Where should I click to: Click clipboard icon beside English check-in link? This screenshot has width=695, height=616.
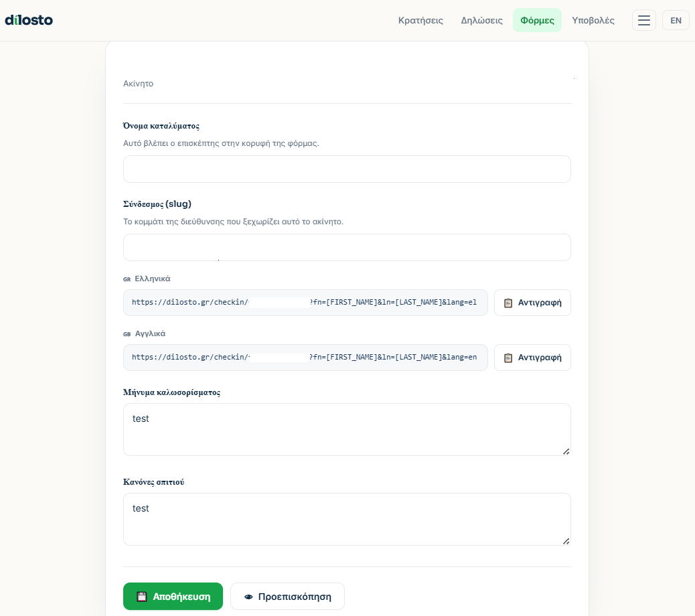click(508, 358)
